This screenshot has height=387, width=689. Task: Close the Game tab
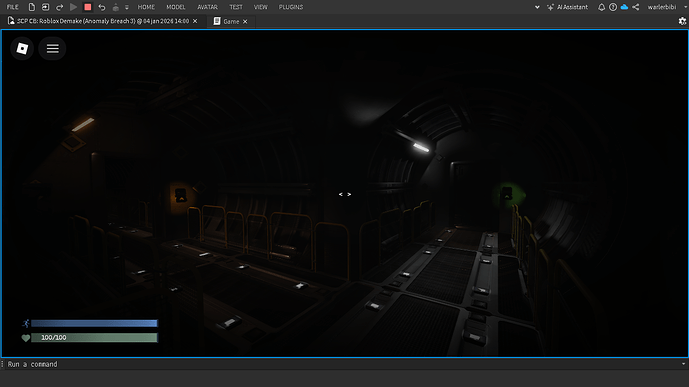pos(245,22)
